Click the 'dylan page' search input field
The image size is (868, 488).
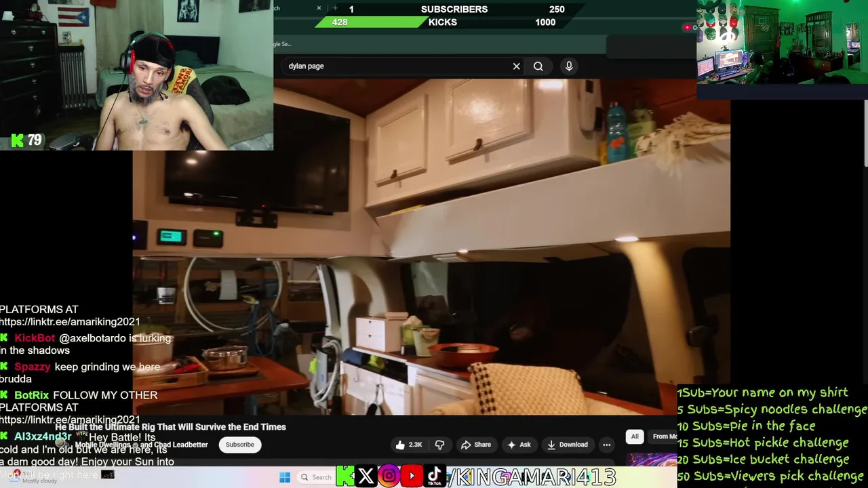pyautogui.click(x=397, y=66)
